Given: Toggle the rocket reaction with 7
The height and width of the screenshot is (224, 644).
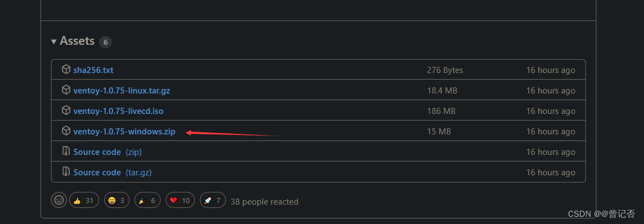Looking at the screenshot, I should click(x=213, y=200).
